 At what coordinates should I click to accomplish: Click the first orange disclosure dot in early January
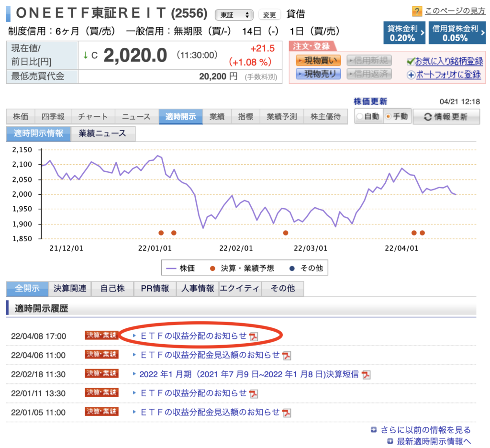pos(161,233)
